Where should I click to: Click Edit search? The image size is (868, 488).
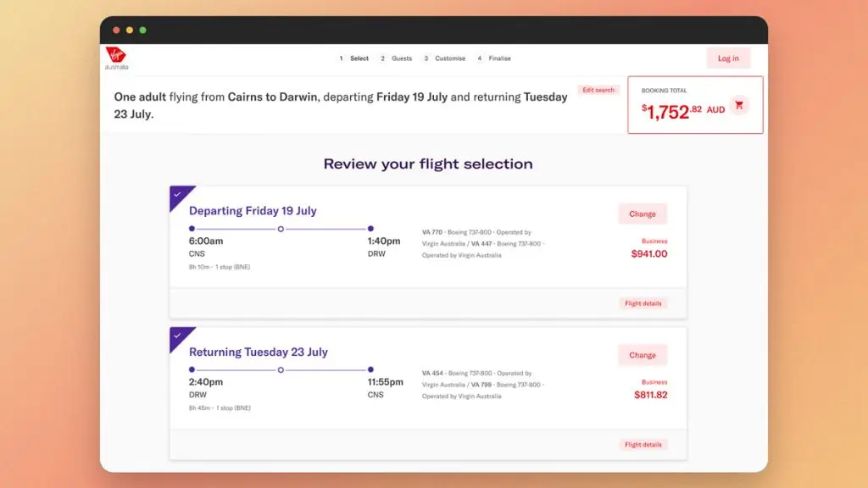[598, 90]
